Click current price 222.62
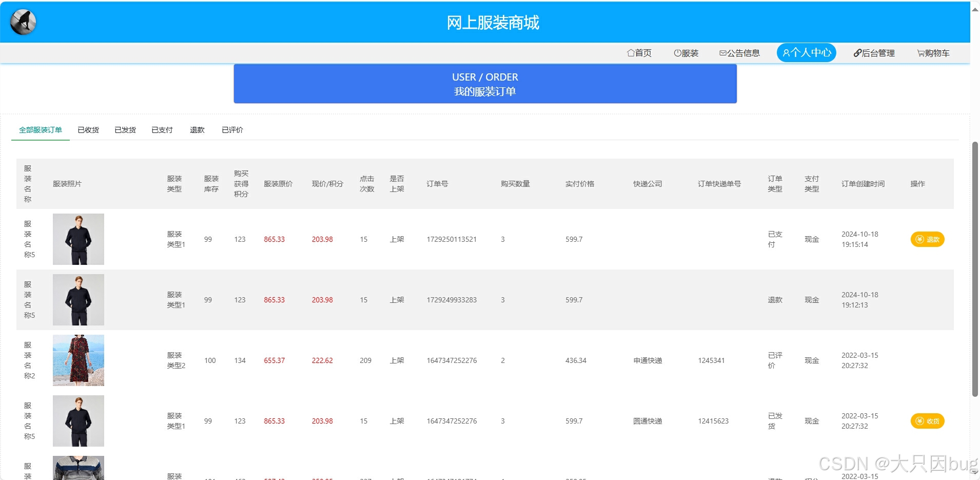 click(x=322, y=360)
